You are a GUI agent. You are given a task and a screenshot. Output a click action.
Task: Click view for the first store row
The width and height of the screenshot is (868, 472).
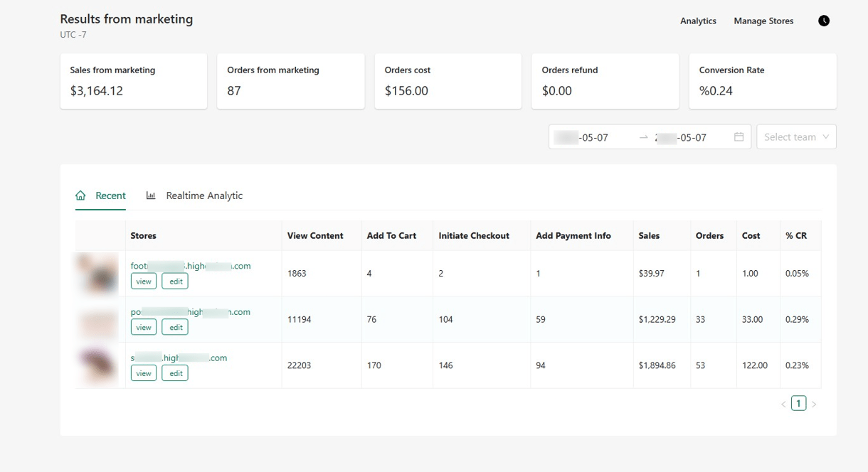[x=144, y=281]
